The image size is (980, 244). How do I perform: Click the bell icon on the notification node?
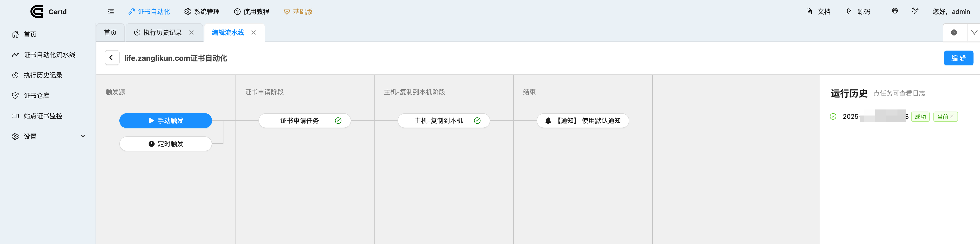point(548,121)
